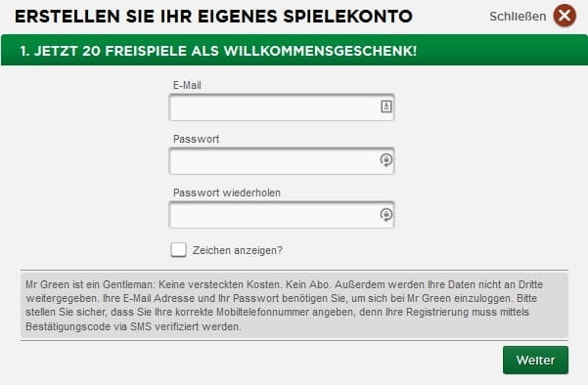Focus the E-Mail input field

[282, 107]
